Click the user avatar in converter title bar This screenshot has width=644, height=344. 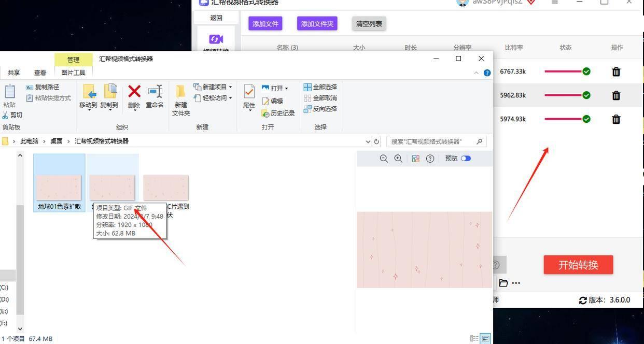point(463,3)
